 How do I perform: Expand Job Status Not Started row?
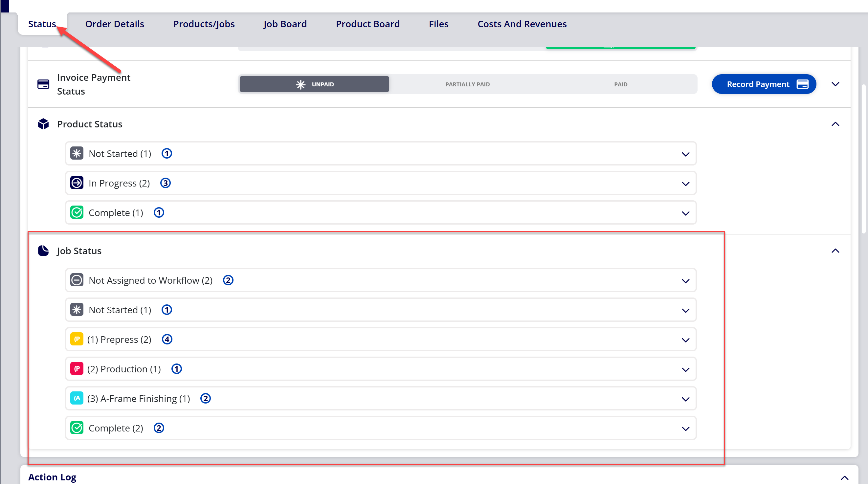click(x=685, y=311)
